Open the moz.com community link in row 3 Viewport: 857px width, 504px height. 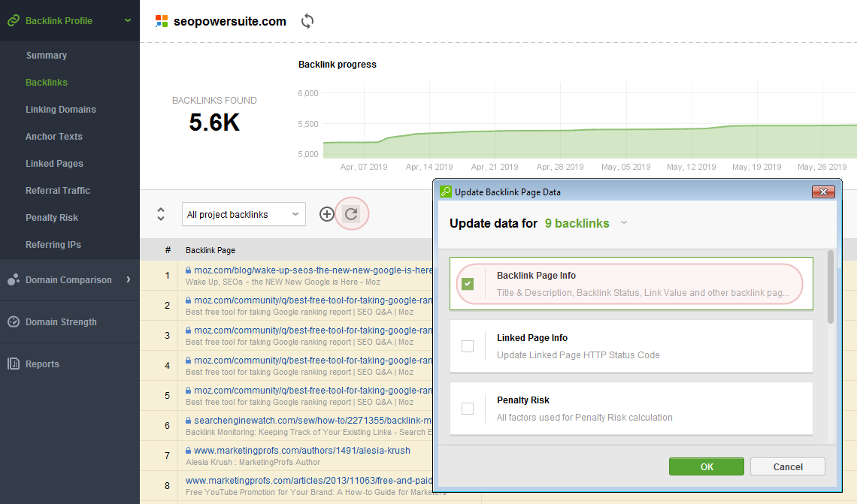pos(313,330)
